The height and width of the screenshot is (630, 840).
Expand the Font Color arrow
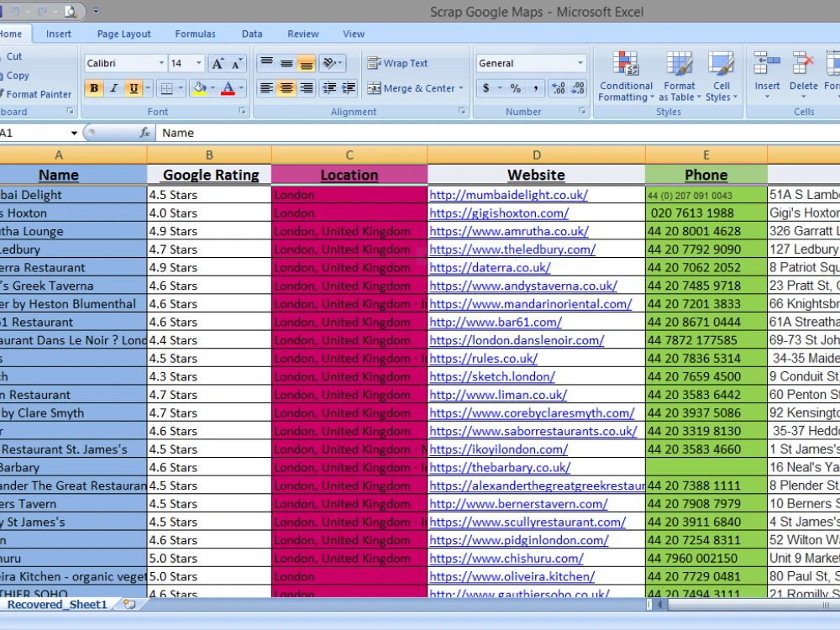pos(241,88)
